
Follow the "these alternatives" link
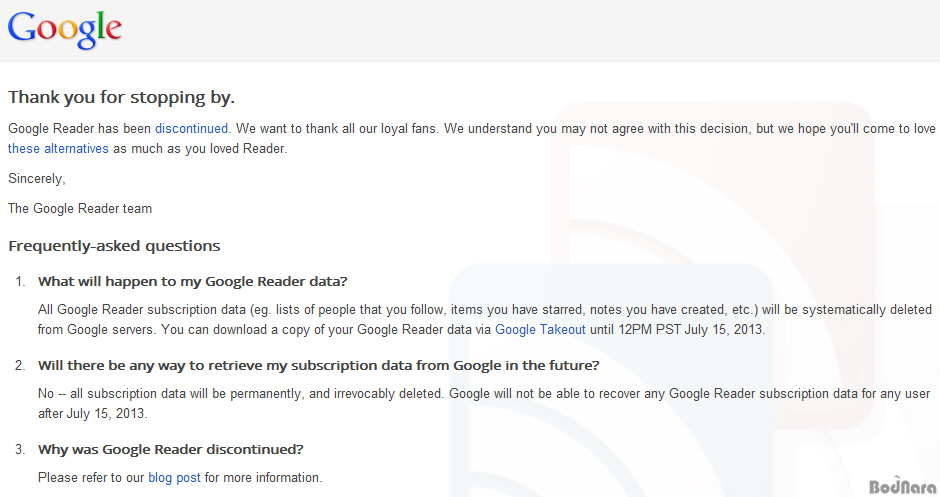[58, 149]
